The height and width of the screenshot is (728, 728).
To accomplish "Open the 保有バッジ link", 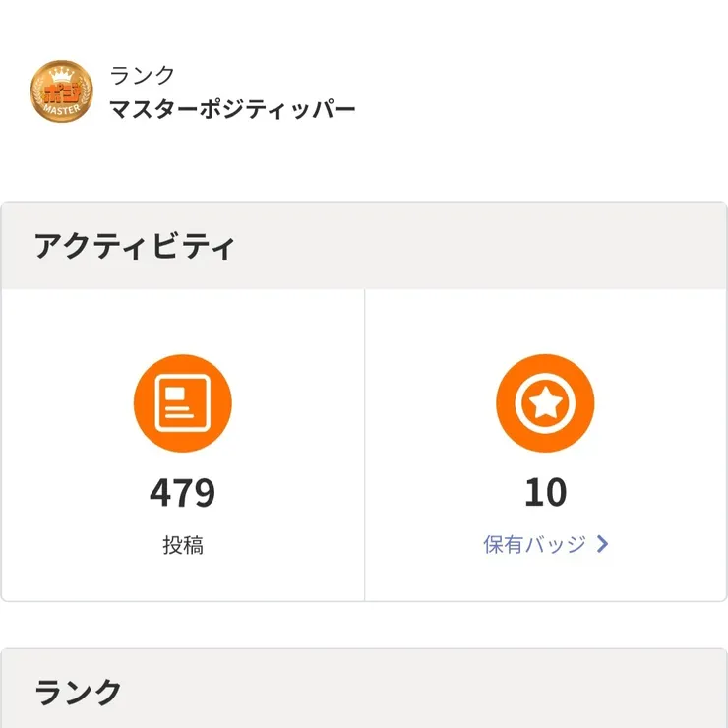I will pos(546,544).
